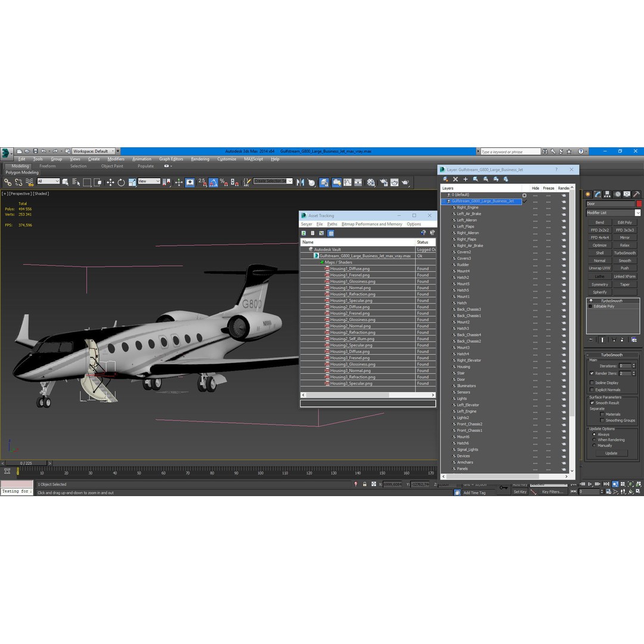Collapse the TurboSmooth rollout
The image size is (644, 644).
click(x=588, y=355)
